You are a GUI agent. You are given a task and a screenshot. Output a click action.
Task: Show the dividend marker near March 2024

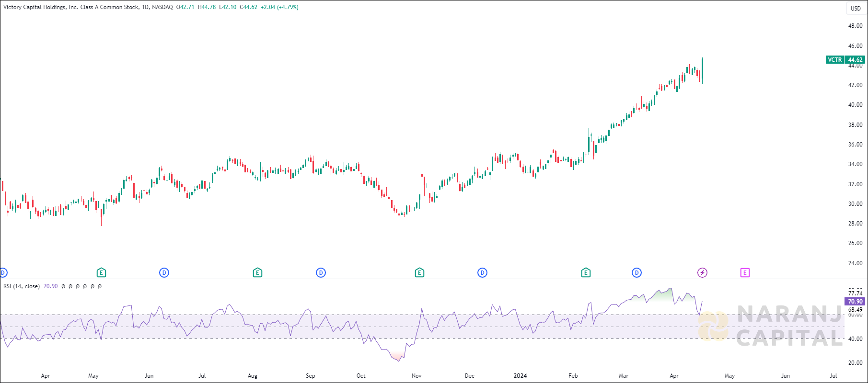637,273
